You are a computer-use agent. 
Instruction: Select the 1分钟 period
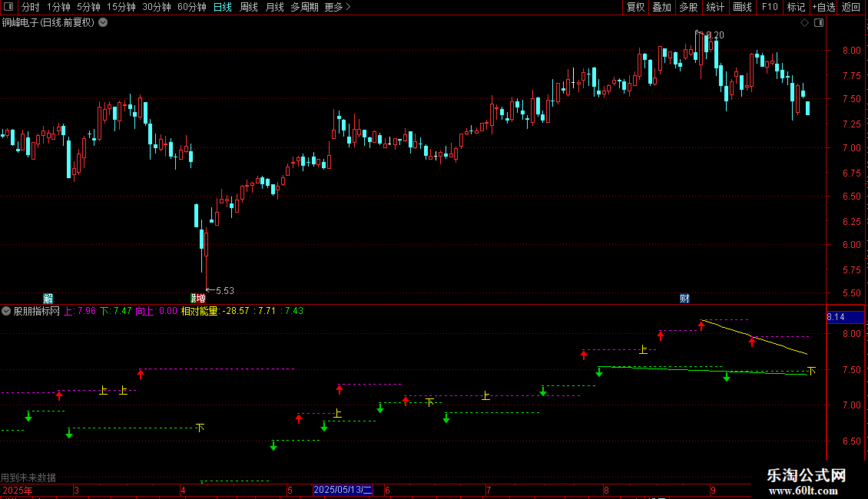click(x=58, y=7)
